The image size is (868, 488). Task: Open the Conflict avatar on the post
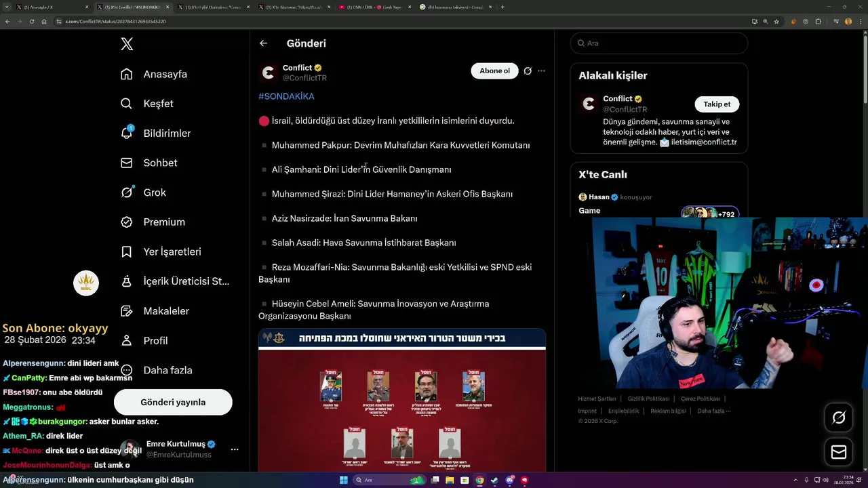[x=269, y=73]
